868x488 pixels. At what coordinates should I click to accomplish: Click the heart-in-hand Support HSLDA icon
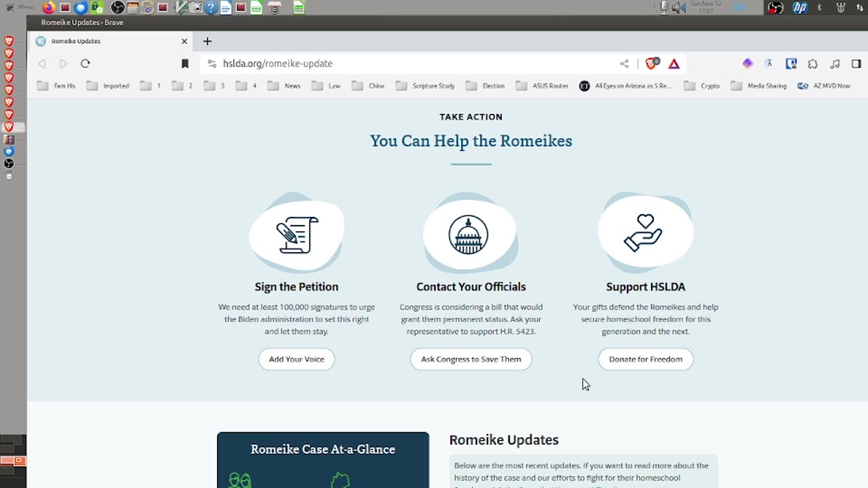644,232
